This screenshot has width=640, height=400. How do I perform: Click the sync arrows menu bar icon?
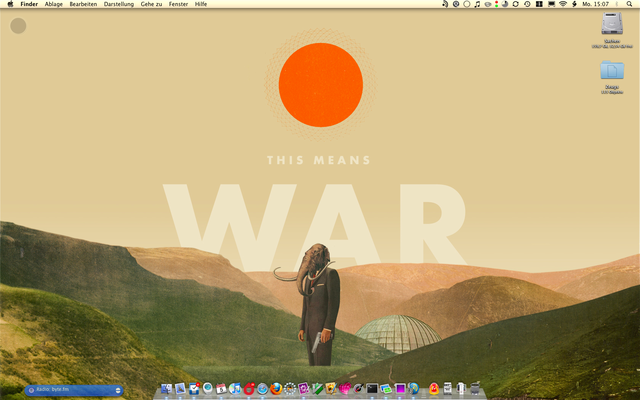[x=516, y=4]
